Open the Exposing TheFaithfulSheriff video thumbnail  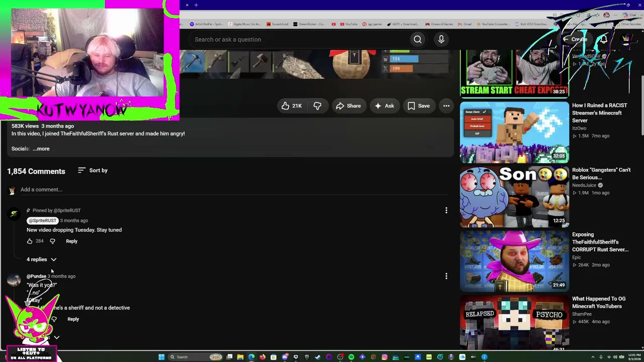point(514,261)
